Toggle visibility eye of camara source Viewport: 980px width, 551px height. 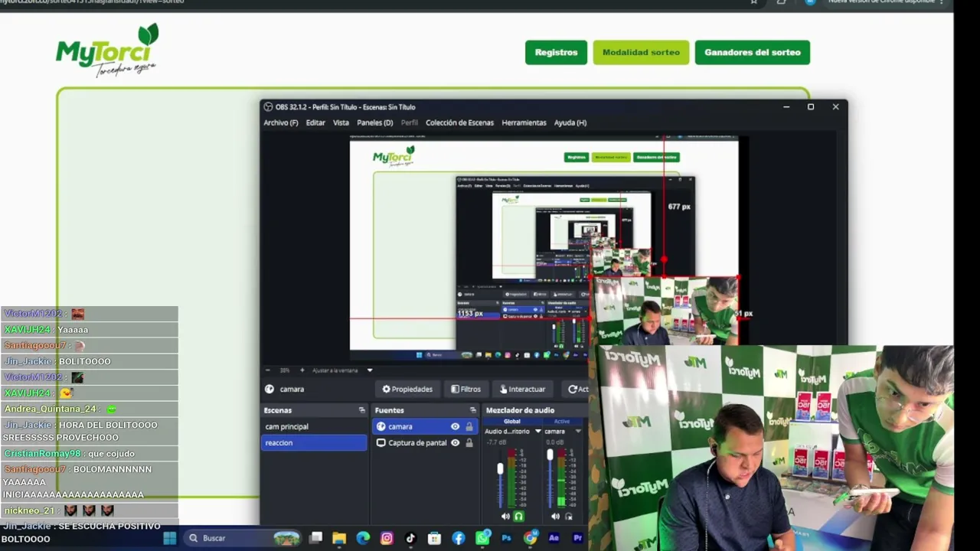click(x=455, y=426)
